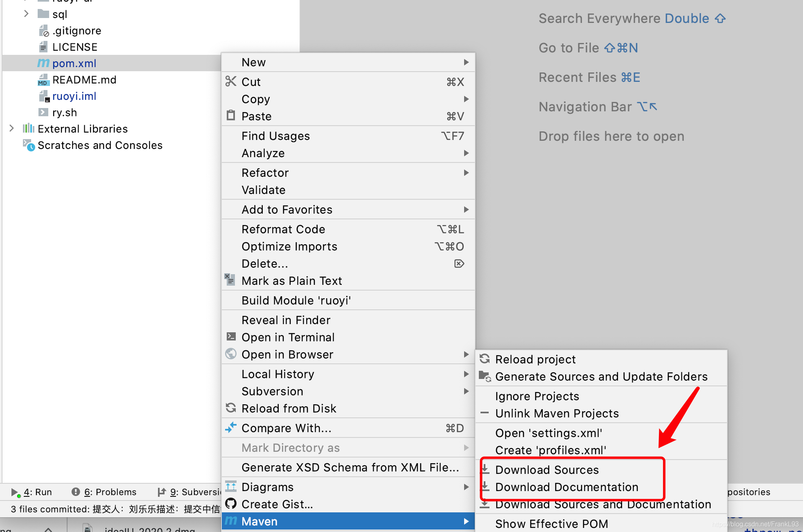Select the .gitignore file
This screenshot has width=803, height=532.
click(77, 31)
